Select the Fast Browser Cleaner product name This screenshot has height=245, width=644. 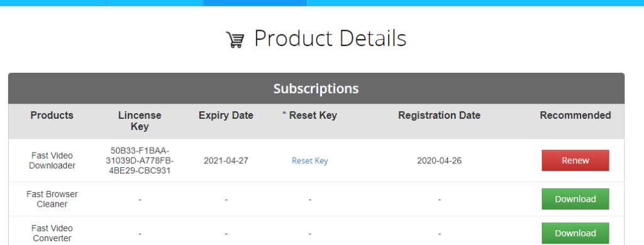pyautogui.click(x=52, y=199)
